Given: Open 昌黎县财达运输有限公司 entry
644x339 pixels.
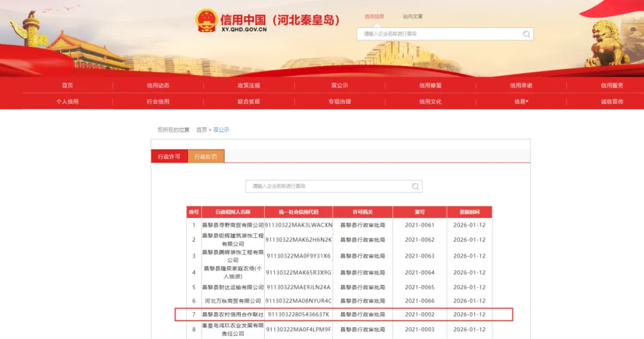Looking at the screenshot, I should [233, 287].
